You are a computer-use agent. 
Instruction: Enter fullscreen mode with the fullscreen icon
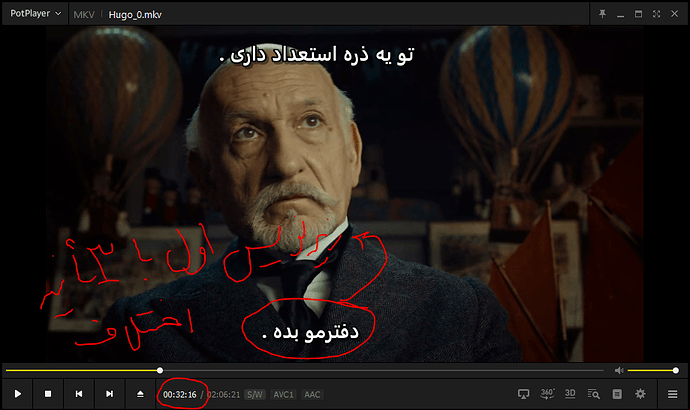656,14
